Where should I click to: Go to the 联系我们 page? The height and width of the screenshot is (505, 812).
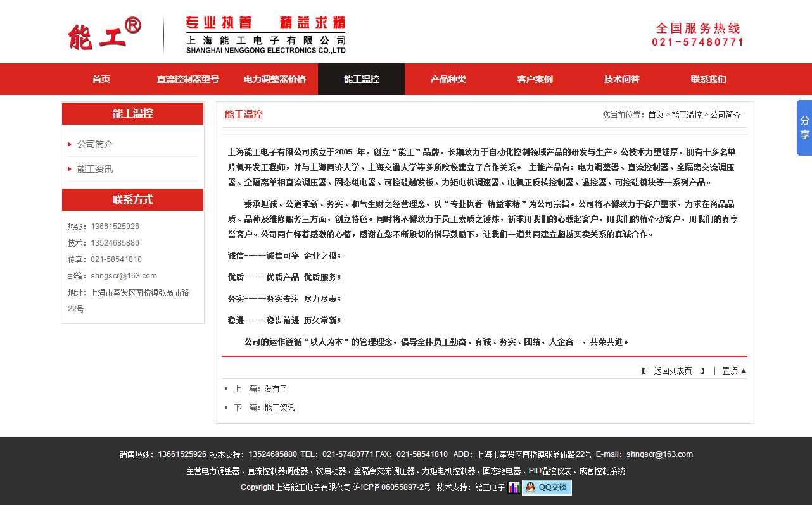(x=708, y=79)
